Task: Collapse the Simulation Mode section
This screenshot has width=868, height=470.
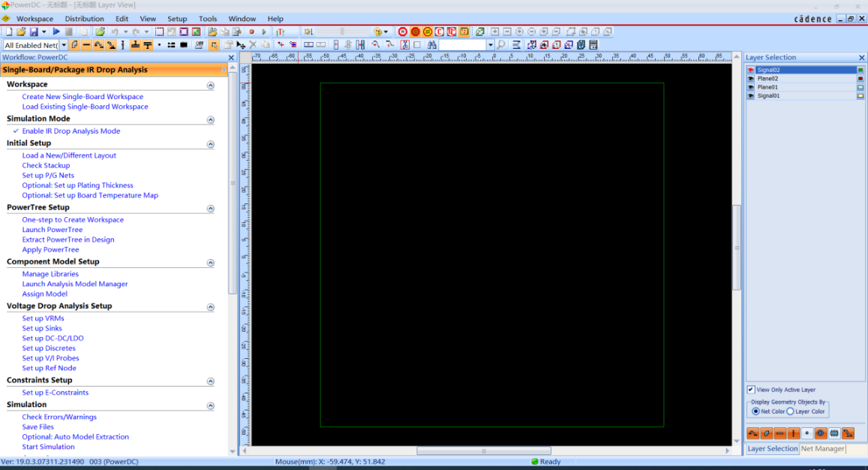Action: point(210,119)
